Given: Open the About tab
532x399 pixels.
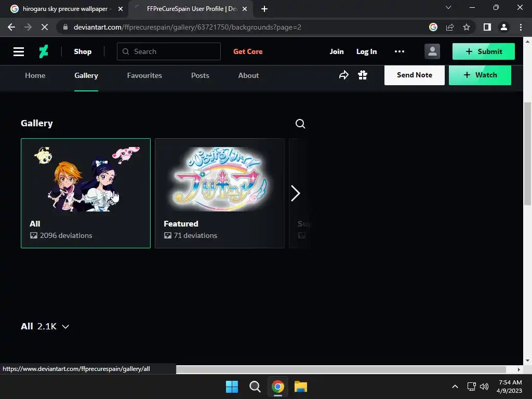Looking at the screenshot, I should 248,75.
